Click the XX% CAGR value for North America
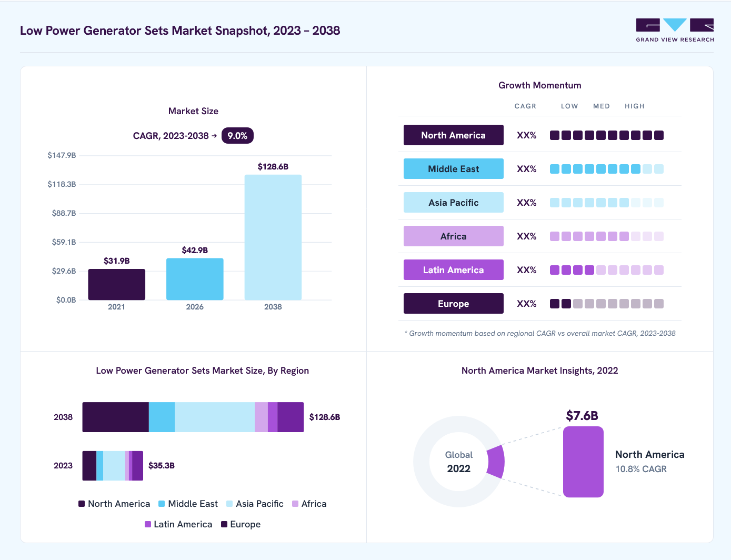This screenshot has height=560, width=731. point(527,135)
